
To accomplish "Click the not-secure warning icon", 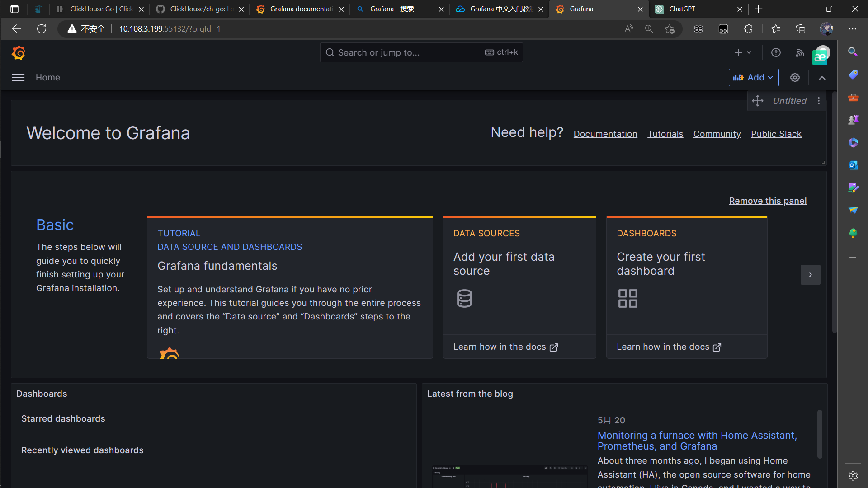I will (71, 29).
